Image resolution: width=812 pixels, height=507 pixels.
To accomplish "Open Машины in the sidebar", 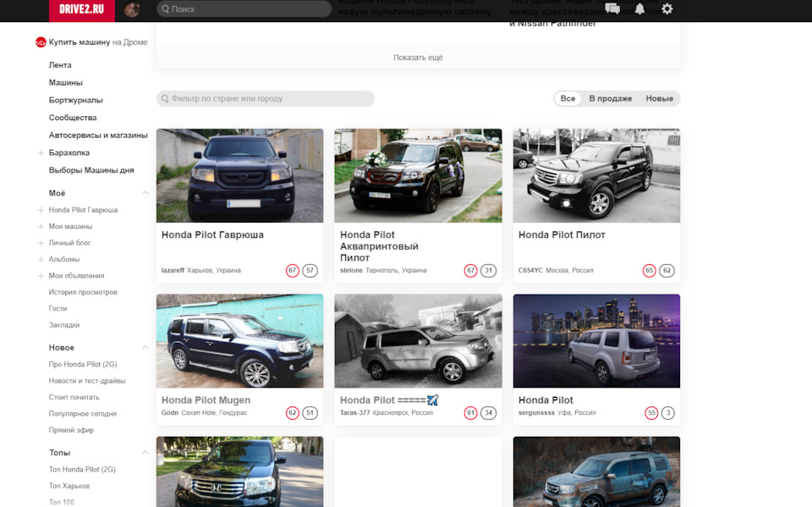I will click(x=66, y=83).
